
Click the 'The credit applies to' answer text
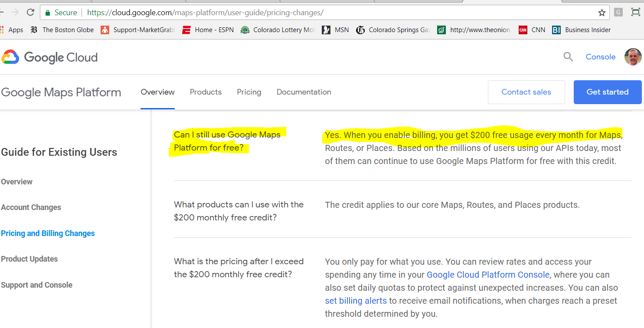(x=452, y=205)
